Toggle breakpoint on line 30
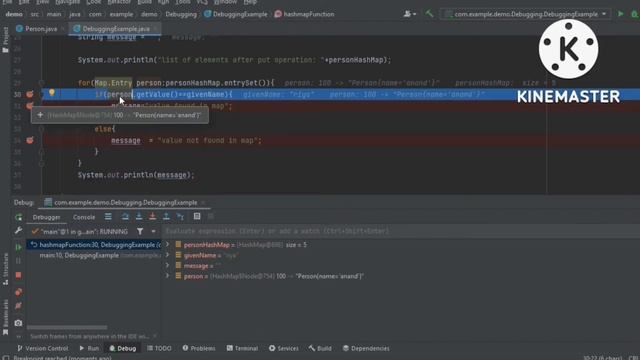Image resolution: width=640 pixels, height=360 pixels. tap(30, 94)
